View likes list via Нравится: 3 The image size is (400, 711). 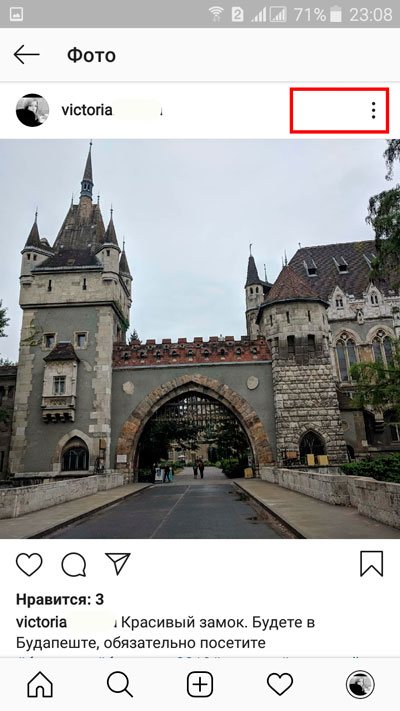60,599
